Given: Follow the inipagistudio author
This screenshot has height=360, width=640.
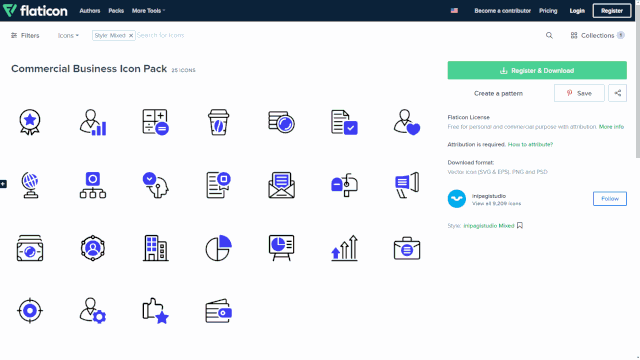Looking at the screenshot, I should 610,199.
